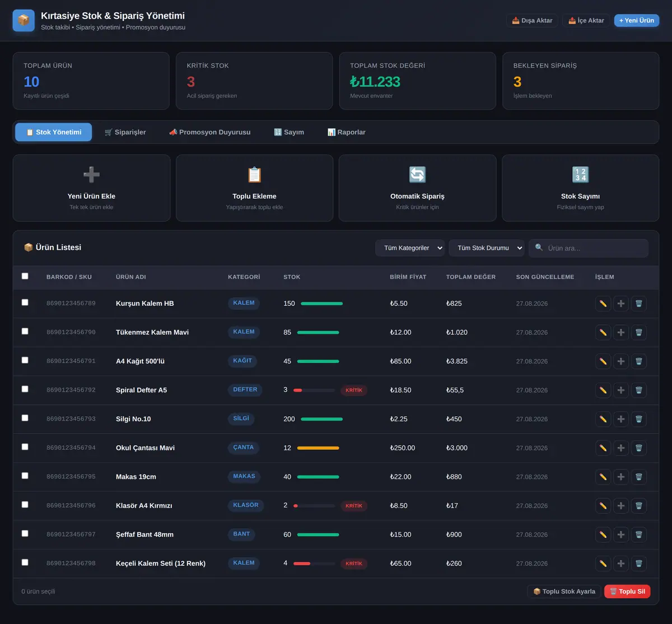Select the Okul Çantası Mavi row checkbox
The height and width of the screenshot is (624, 672).
point(25,447)
